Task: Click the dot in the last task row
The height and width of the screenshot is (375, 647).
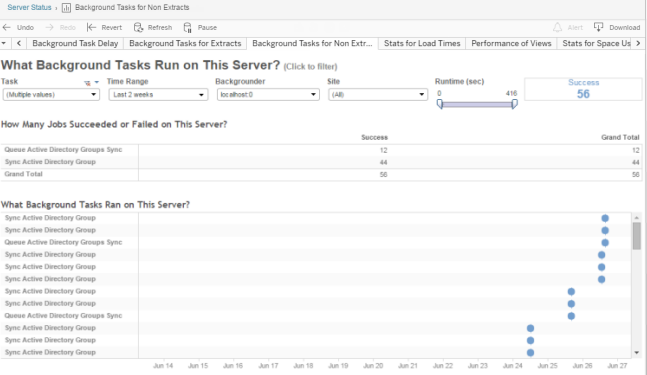Action: pyautogui.click(x=530, y=353)
